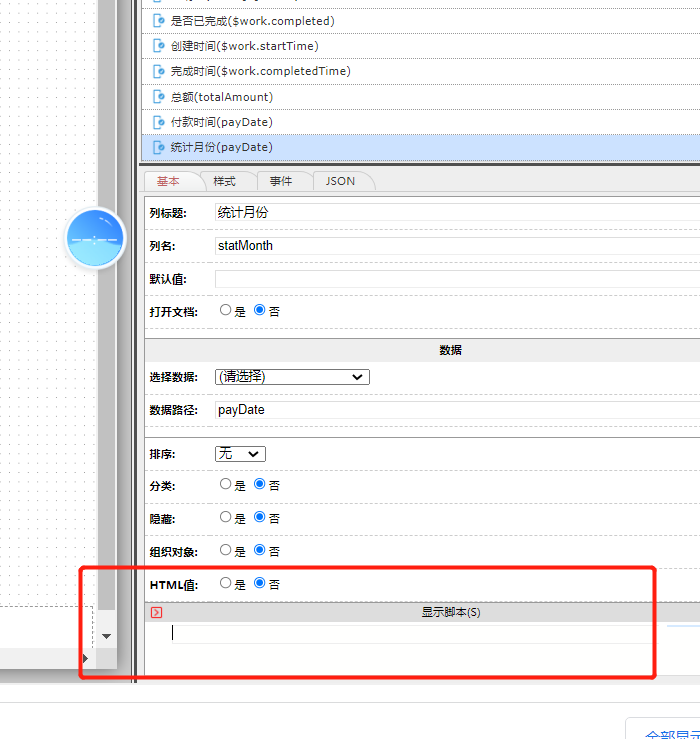Click the icon beside 创建时间($work.startTime)
Image resolution: width=700 pixels, height=739 pixels.
(159, 46)
